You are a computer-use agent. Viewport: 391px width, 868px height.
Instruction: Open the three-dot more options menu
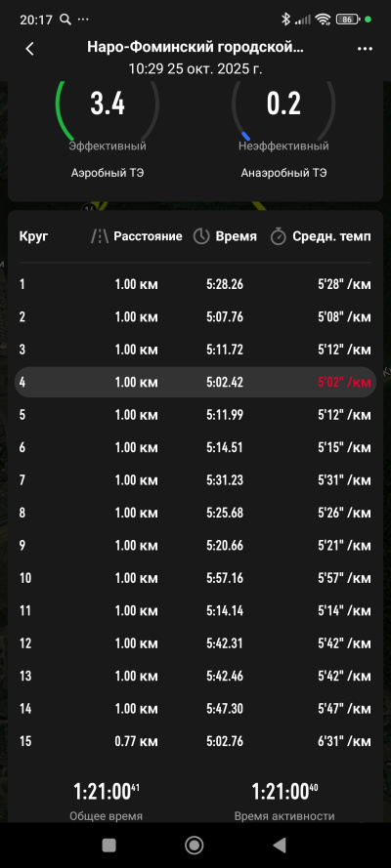365,49
